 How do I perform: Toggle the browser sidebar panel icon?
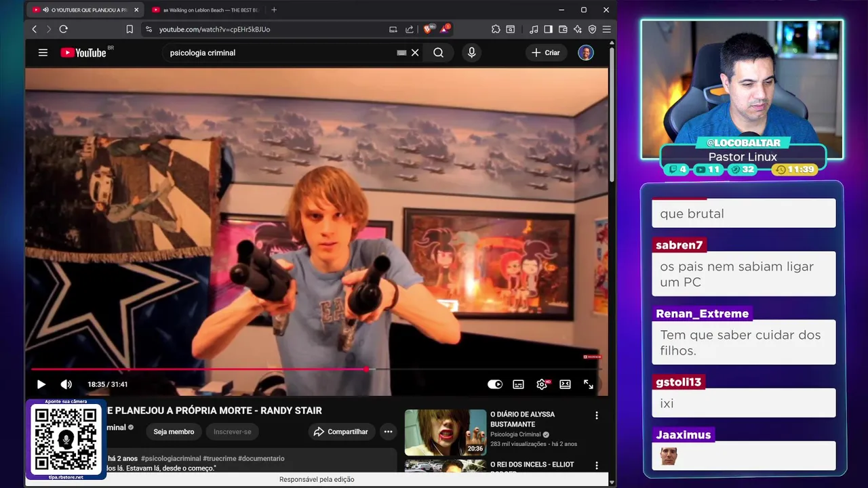(x=548, y=29)
